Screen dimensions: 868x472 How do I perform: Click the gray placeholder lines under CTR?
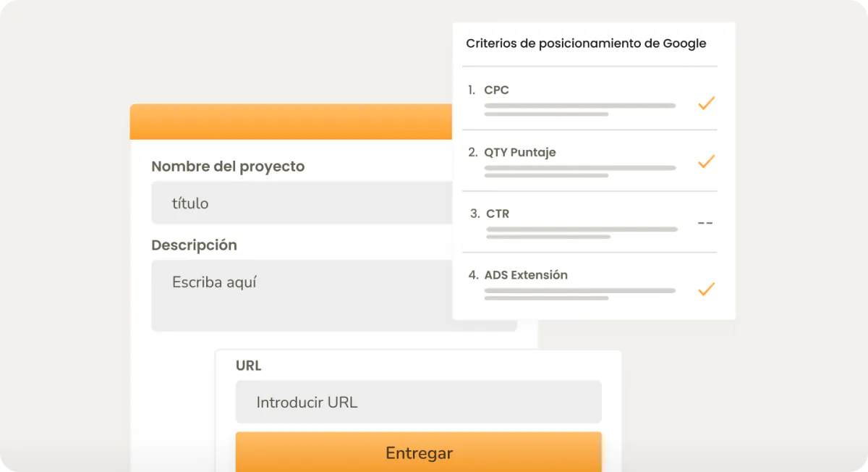(582, 232)
